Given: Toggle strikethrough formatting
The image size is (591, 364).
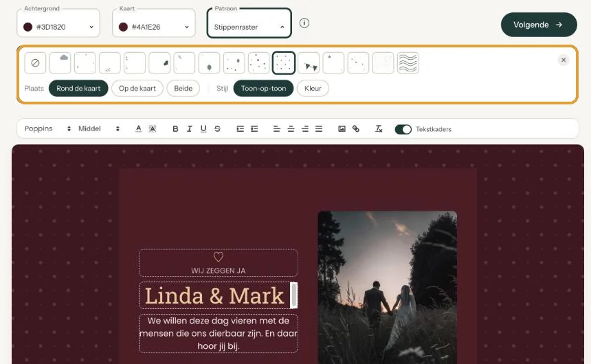Looking at the screenshot, I should [217, 129].
